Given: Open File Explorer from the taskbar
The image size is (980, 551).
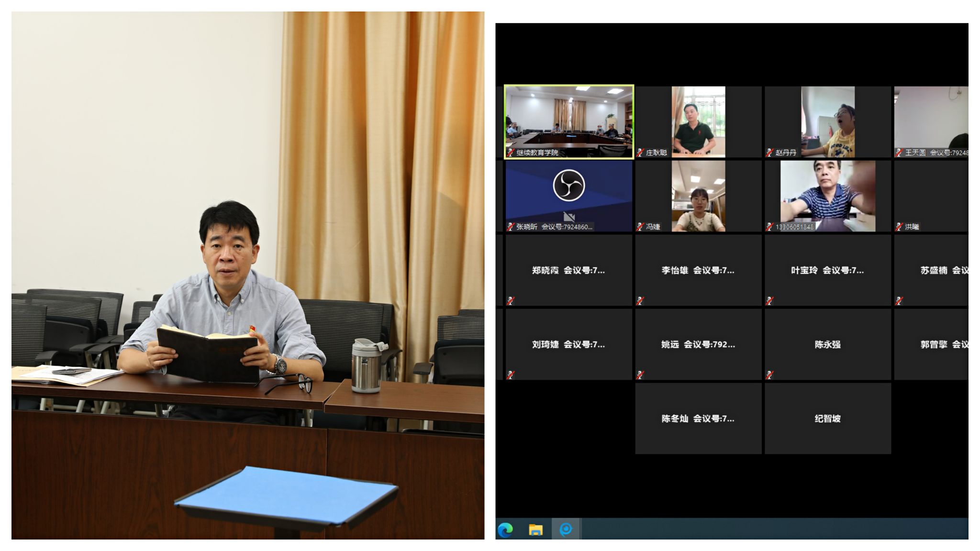Looking at the screenshot, I should click(535, 529).
